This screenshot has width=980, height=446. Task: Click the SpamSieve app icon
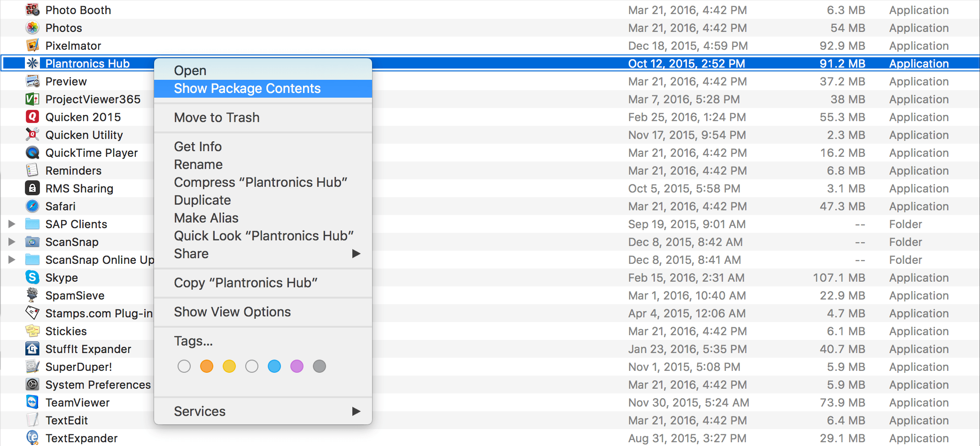coord(32,295)
